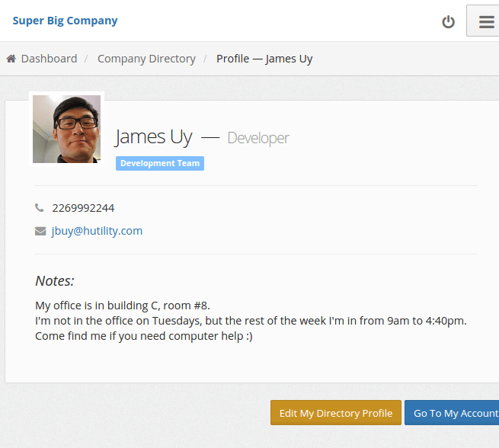Click the Development Team badge

point(160,163)
